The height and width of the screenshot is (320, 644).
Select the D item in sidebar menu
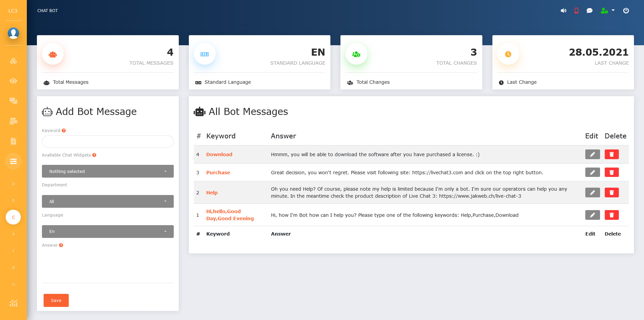(13, 184)
